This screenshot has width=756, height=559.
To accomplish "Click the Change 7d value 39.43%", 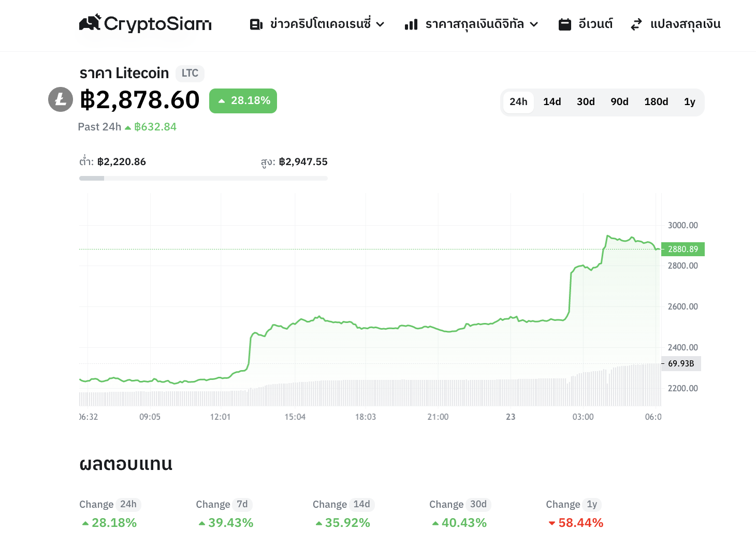I will point(226,523).
